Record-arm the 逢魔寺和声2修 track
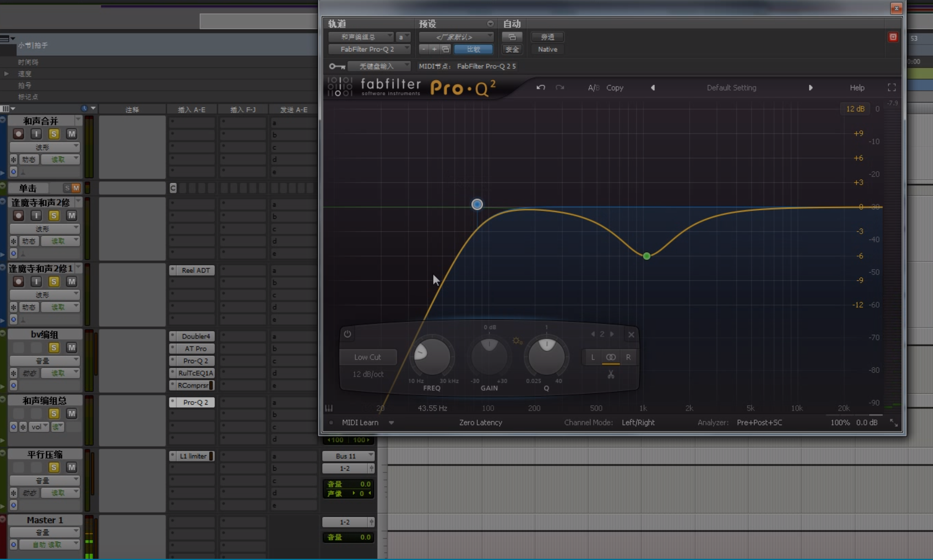The width and height of the screenshot is (933, 560). click(18, 216)
